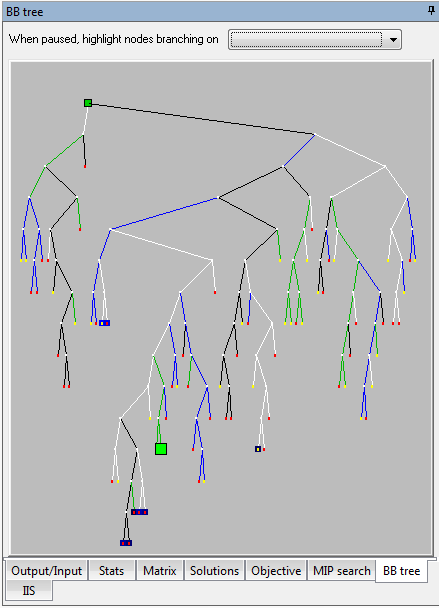The height and width of the screenshot is (608, 439).
Task: Switch to the Matrix tab
Action: click(x=159, y=570)
